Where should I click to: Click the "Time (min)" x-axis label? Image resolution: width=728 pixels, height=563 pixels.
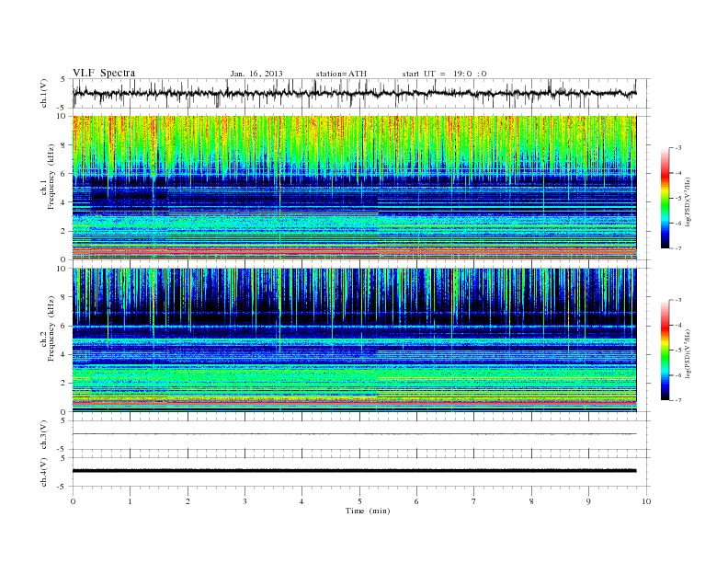tap(368, 511)
